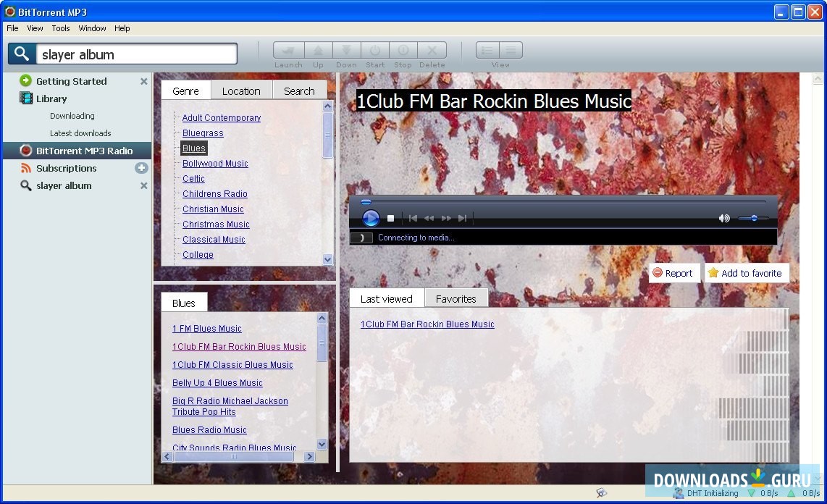Open Big R Radio Michael Jackson station
The image size is (827, 504).
pyautogui.click(x=230, y=406)
